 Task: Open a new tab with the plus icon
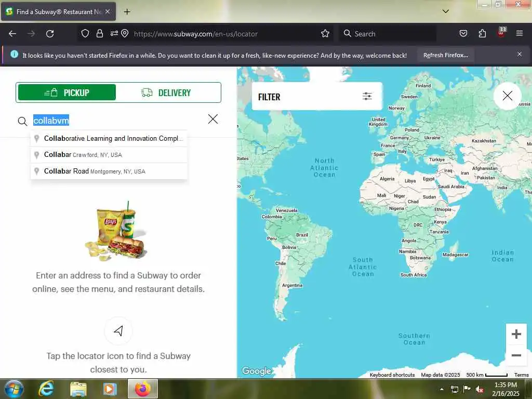click(x=127, y=12)
